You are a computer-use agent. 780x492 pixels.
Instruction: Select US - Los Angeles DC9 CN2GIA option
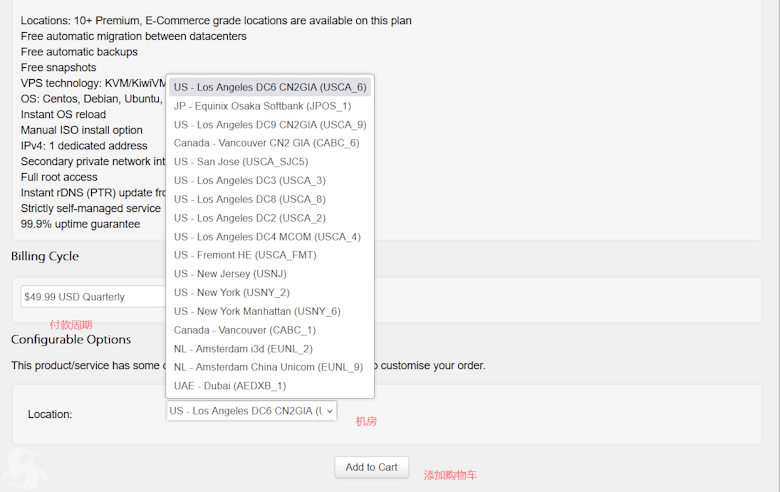point(270,125)
